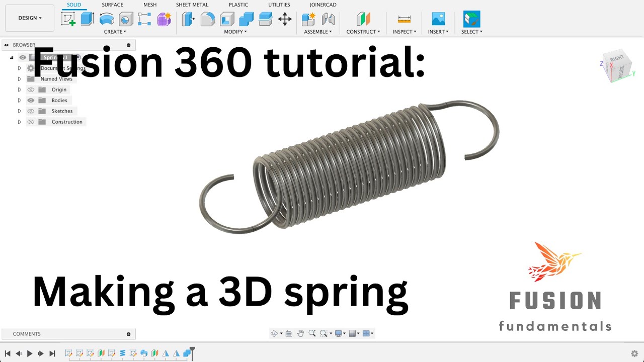Viewport: 644px width, 362px height.
Task: Select the Move/Copy arrows tool
Action: (x=285, y=19)
